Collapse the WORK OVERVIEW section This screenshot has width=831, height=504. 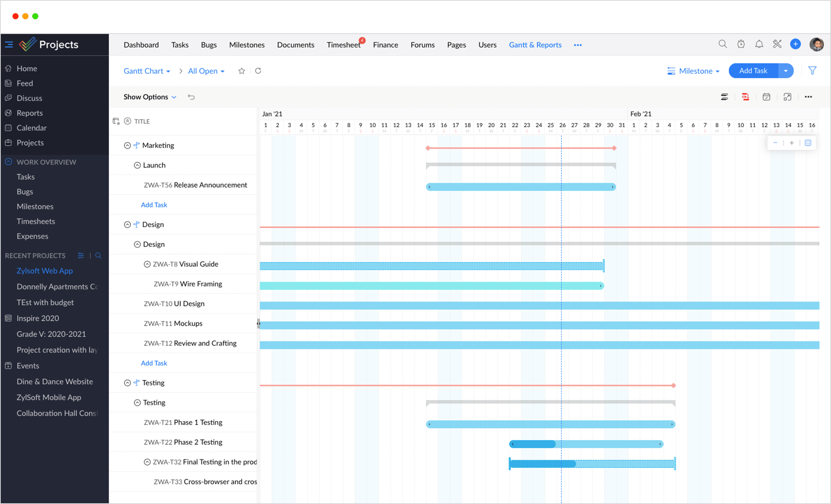[8, 162]
